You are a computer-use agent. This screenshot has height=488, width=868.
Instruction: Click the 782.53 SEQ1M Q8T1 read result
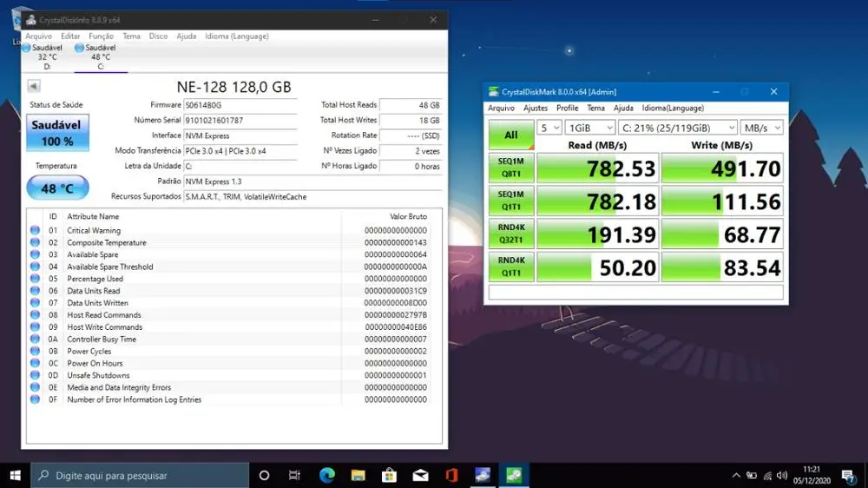pos(598,168)
